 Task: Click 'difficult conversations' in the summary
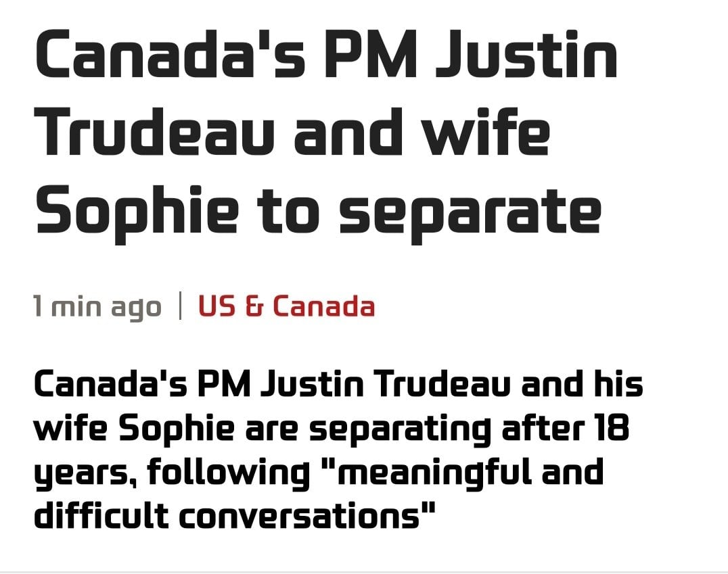235,516
